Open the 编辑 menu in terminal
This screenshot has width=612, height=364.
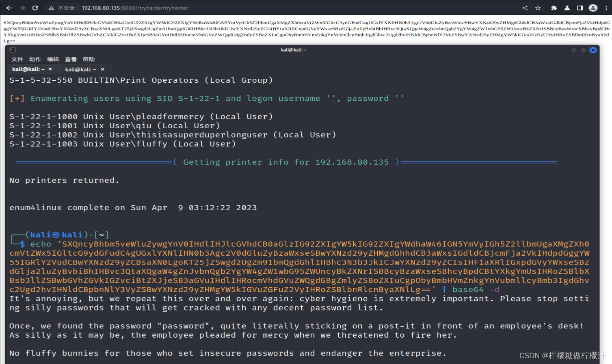pyautogui.click(x=53, y=59)
